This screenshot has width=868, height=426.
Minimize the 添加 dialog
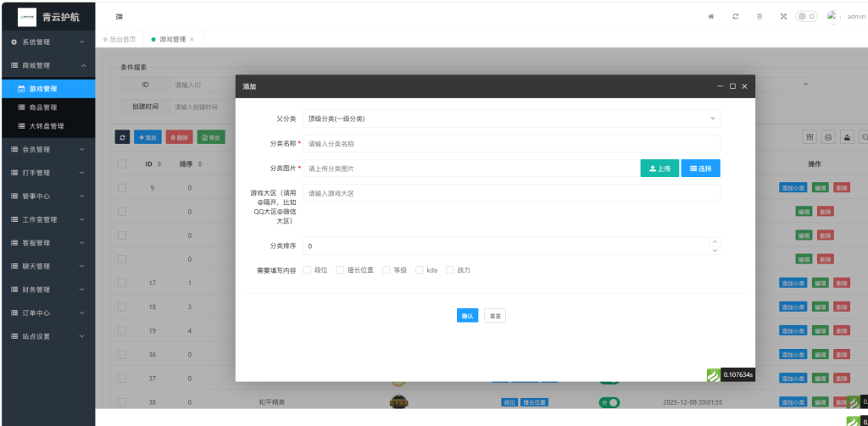[721, 86]
